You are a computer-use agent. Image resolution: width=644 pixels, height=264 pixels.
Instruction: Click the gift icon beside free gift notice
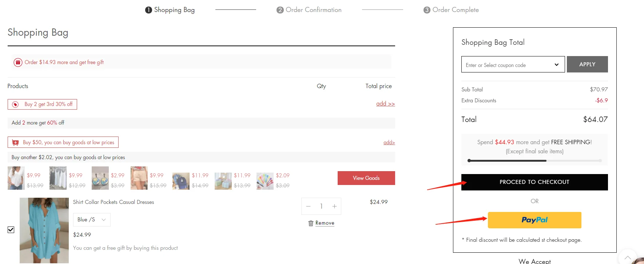18,62
